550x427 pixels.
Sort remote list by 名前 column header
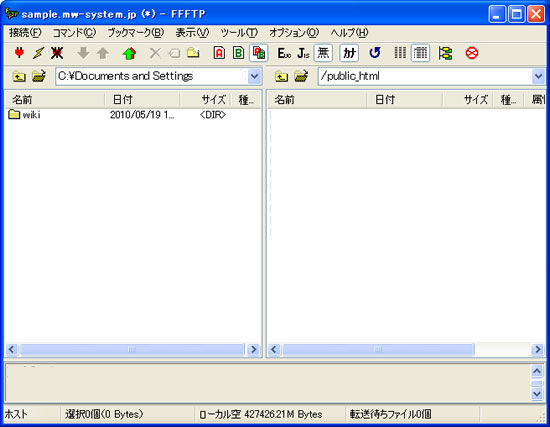point(317,100)
